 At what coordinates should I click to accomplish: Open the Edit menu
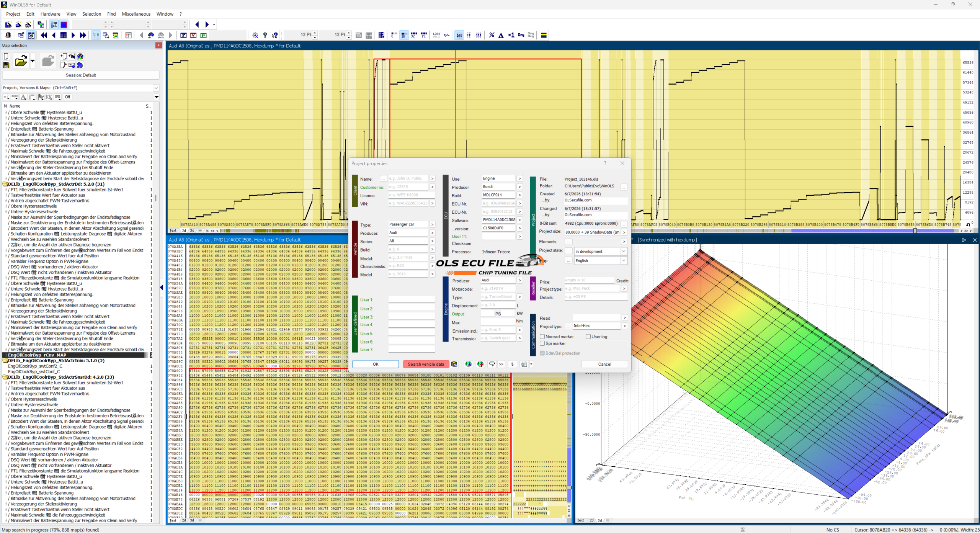click(x=30, y=14)
